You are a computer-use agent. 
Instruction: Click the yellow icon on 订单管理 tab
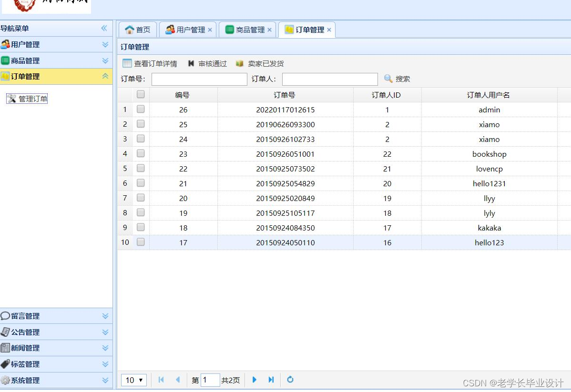coord(289,30)
